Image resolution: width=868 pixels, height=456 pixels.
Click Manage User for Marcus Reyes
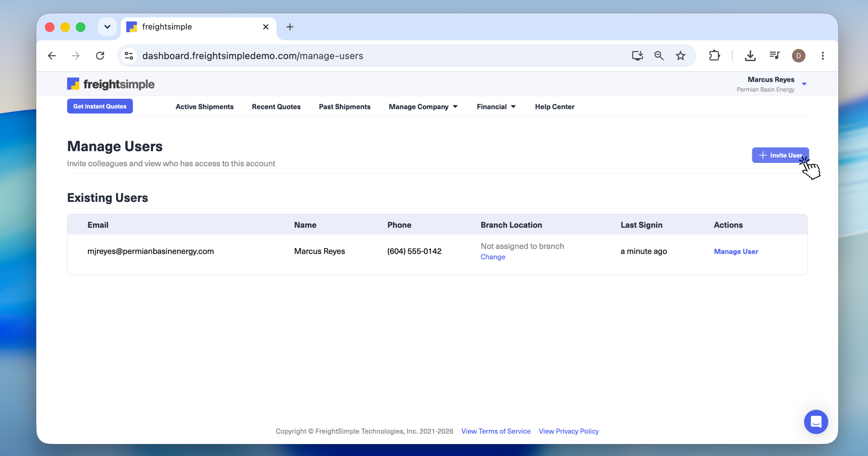point(736,252)
